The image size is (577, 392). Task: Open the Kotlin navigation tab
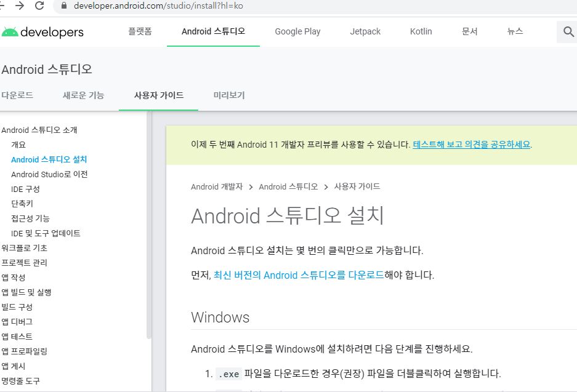421,31
